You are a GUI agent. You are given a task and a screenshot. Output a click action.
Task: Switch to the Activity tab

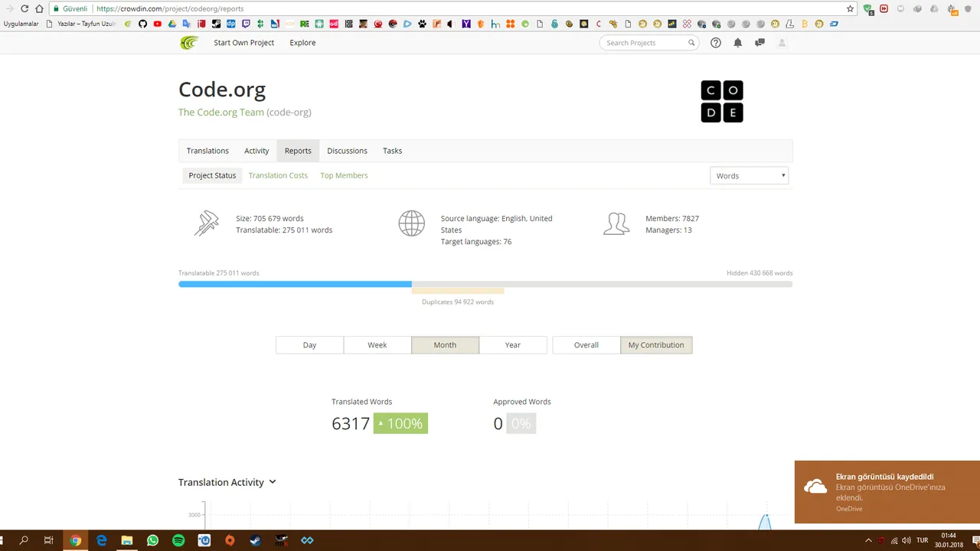(x=256, y=151)
